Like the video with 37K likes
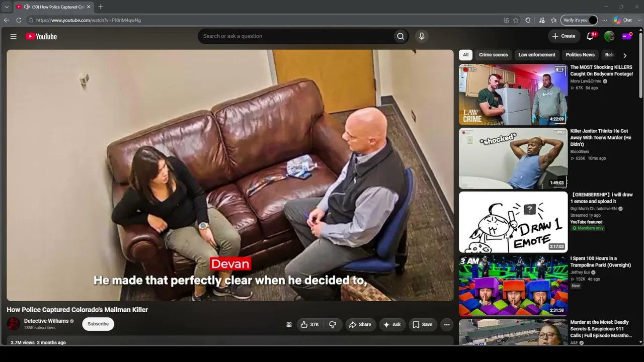 310,325
